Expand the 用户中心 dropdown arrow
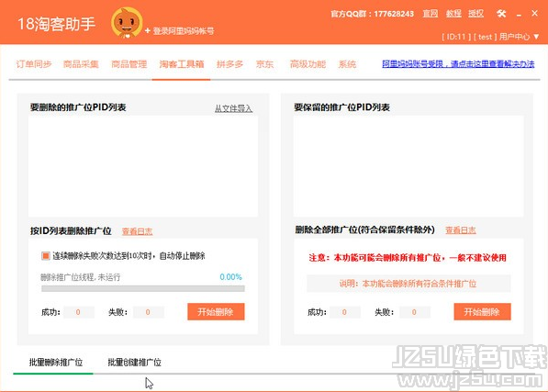The width and height of the screenshot is (548, 392). pyautogui.click(x=536, y=37)
